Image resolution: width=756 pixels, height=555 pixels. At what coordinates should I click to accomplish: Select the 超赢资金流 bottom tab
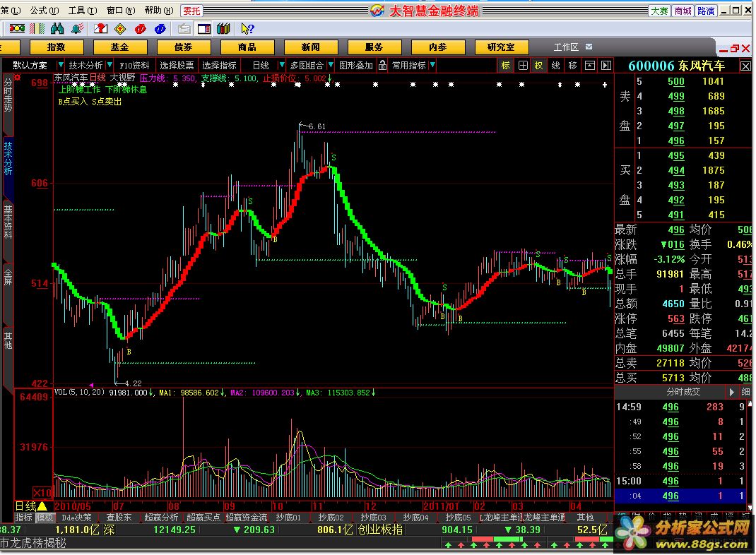tap(246, 518)
